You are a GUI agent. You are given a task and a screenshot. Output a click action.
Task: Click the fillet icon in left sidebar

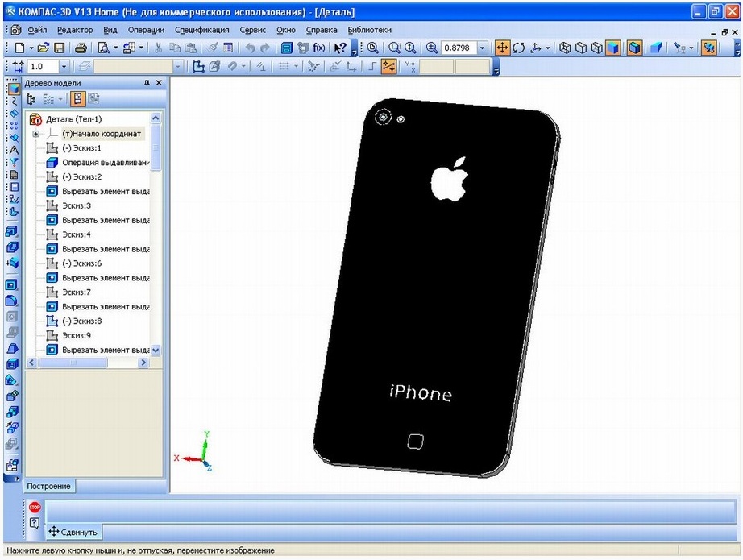(12, 301)
